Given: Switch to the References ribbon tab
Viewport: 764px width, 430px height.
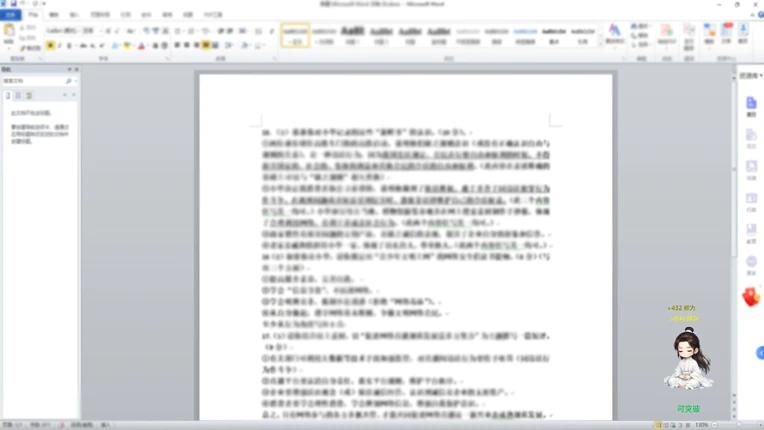Looking at the screenshot, I should point(126,15).
